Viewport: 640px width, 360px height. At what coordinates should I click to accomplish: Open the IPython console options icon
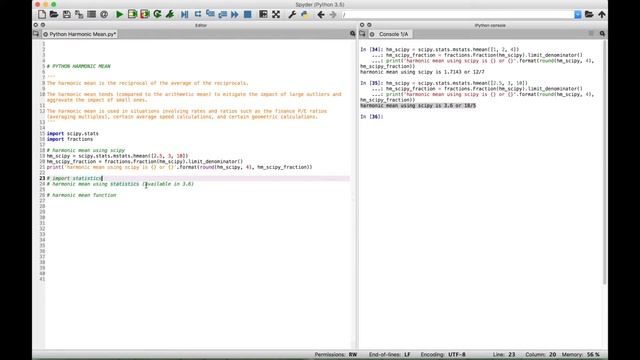pyautogui.click(x=602, y=34)
